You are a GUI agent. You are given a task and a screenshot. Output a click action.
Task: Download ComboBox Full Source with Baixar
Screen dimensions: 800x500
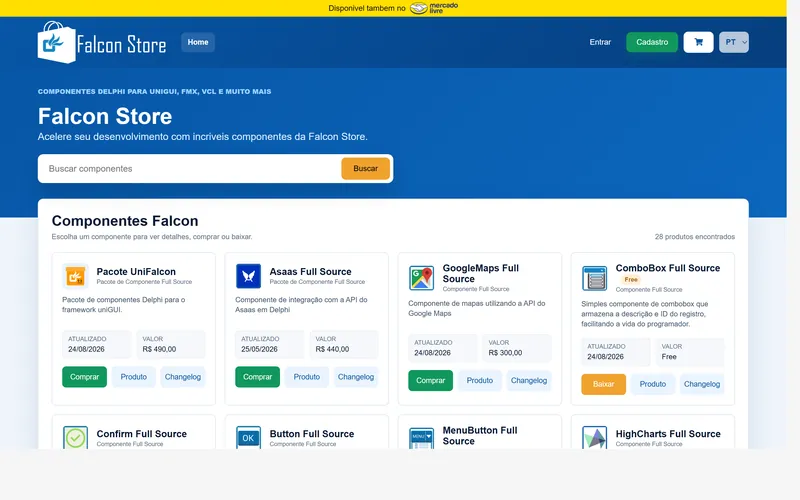tap(604, 384)
